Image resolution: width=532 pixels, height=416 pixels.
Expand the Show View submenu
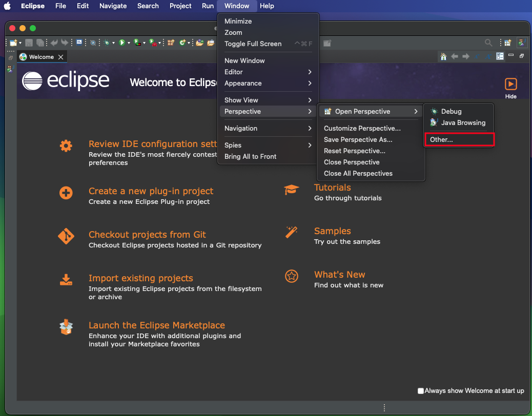tap(268, 100)
